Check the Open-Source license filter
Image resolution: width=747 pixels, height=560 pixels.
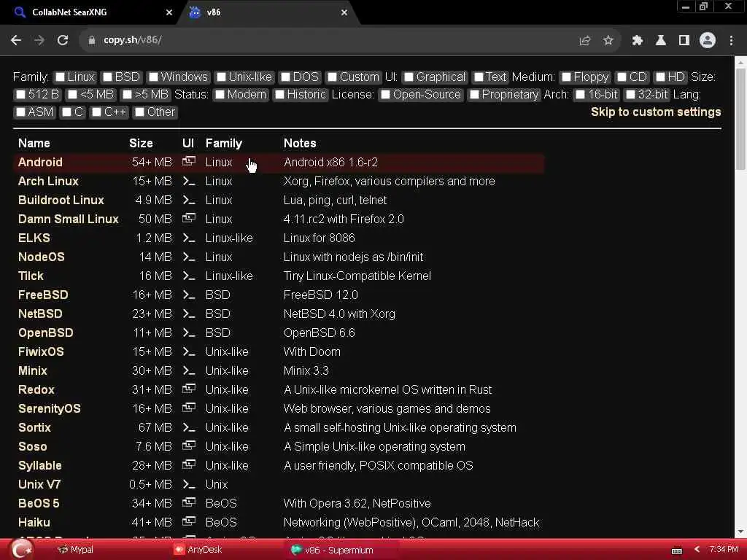click(385, 95)
